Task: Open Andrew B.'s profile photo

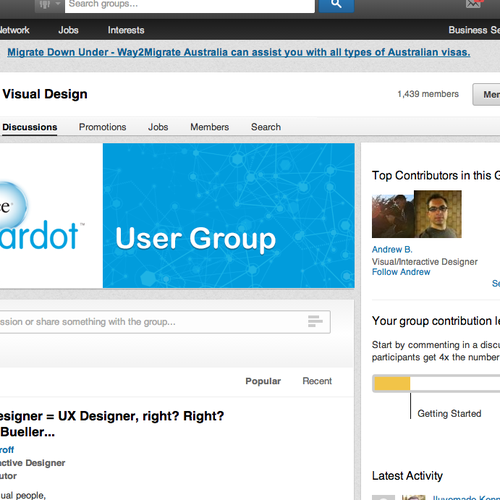Action: [x=438, y=214]
